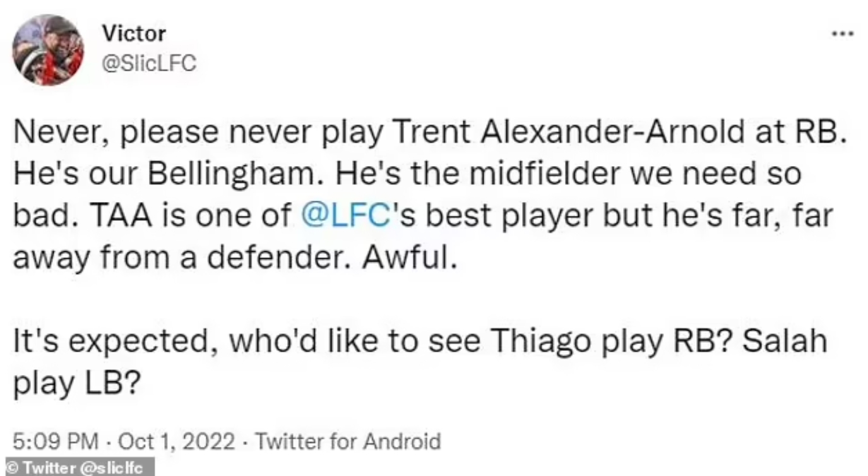Open Victor's profile avatar picture

pos(47,50)
